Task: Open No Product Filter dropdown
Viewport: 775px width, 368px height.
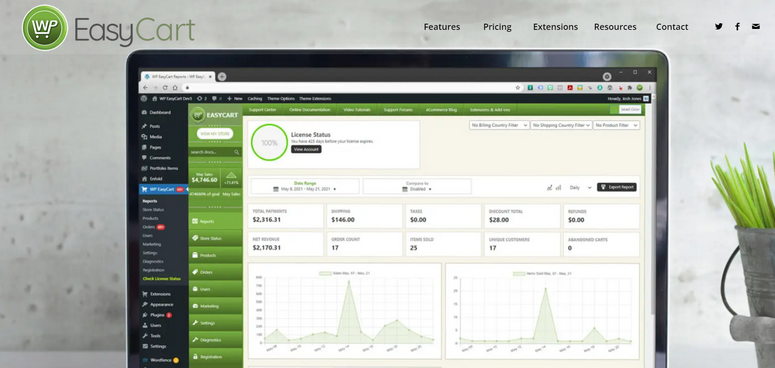Action: [x=616, y=125]
